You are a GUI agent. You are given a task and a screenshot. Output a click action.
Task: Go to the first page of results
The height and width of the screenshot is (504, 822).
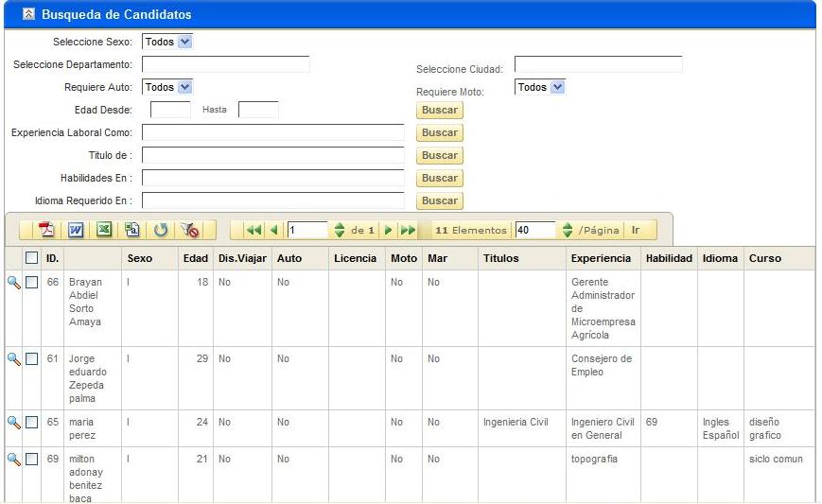[254, 230]
